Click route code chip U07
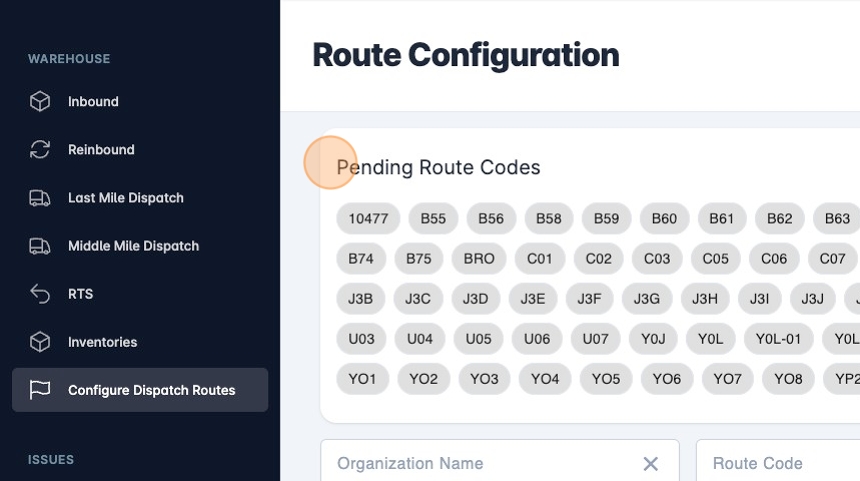Image resolution: width=860 pixels, height=481 pixels. 595,339
